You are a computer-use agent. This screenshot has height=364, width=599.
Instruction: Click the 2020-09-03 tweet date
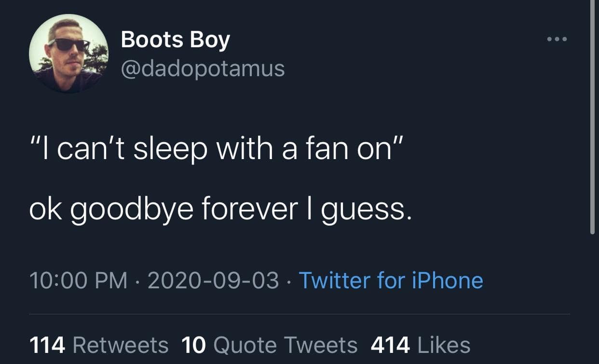click(x=213, y=280)
